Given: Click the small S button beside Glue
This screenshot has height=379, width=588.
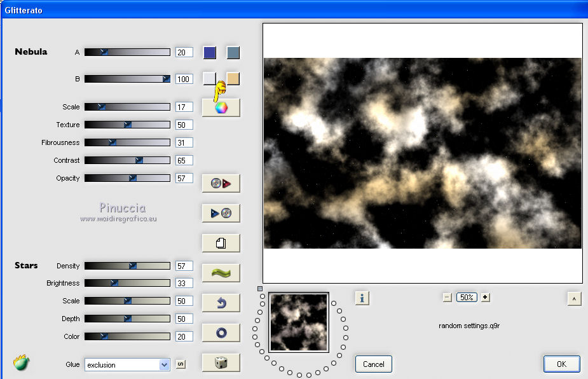Looking at the screenshot, I should (181, 364).
